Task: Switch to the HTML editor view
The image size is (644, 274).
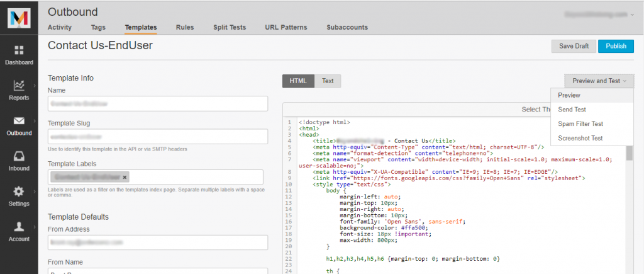Action: (298, 81)
